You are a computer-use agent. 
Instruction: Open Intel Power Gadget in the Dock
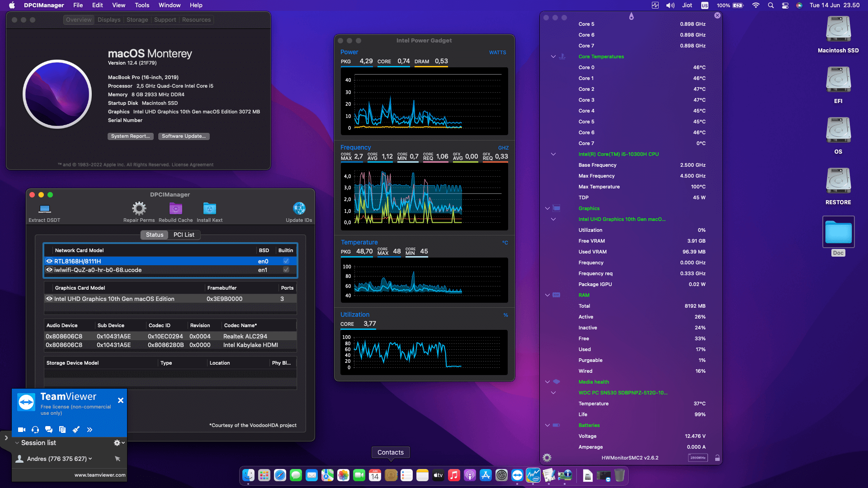533,475
